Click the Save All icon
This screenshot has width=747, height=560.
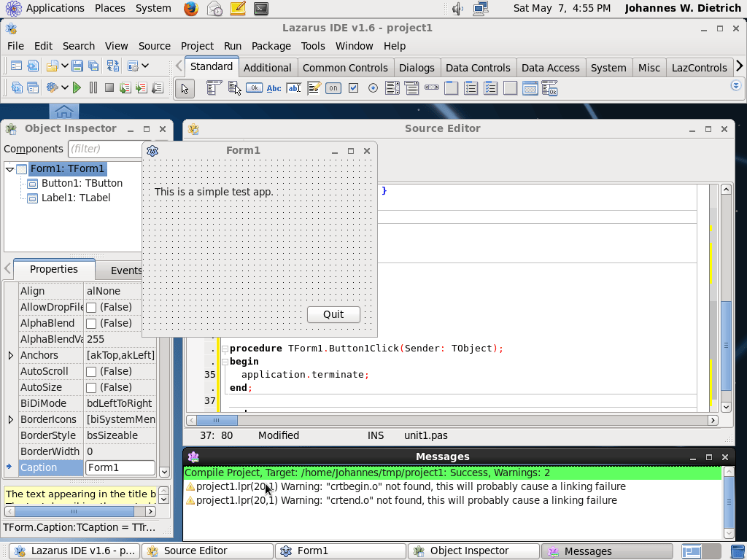pyautogui.click(x=93, y=66)
